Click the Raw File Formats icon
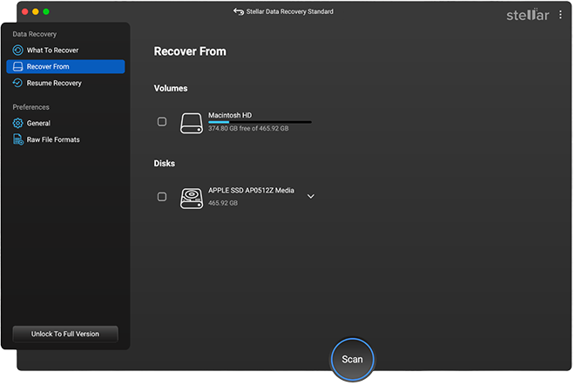Screen dimensions: 582x392 point(17,139)
